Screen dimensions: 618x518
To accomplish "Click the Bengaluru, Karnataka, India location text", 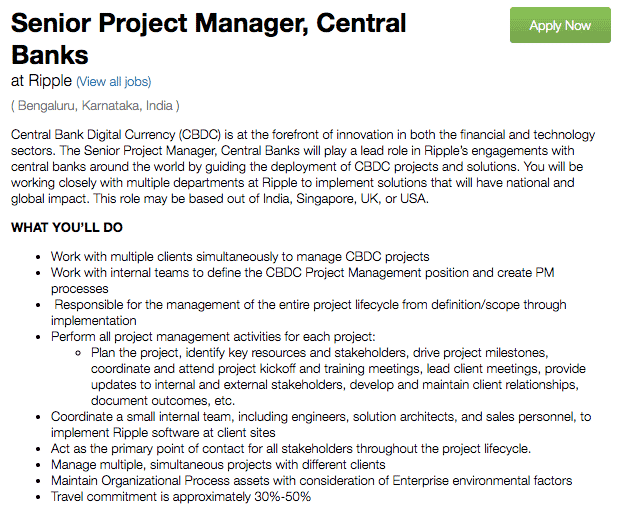I will coord(95,106).
